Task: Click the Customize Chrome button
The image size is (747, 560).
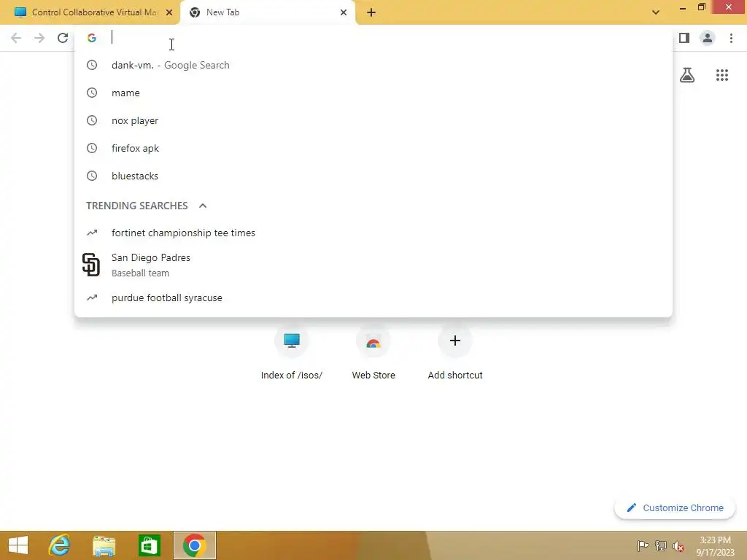Action: pyautogui.click(x=675, y=508)
